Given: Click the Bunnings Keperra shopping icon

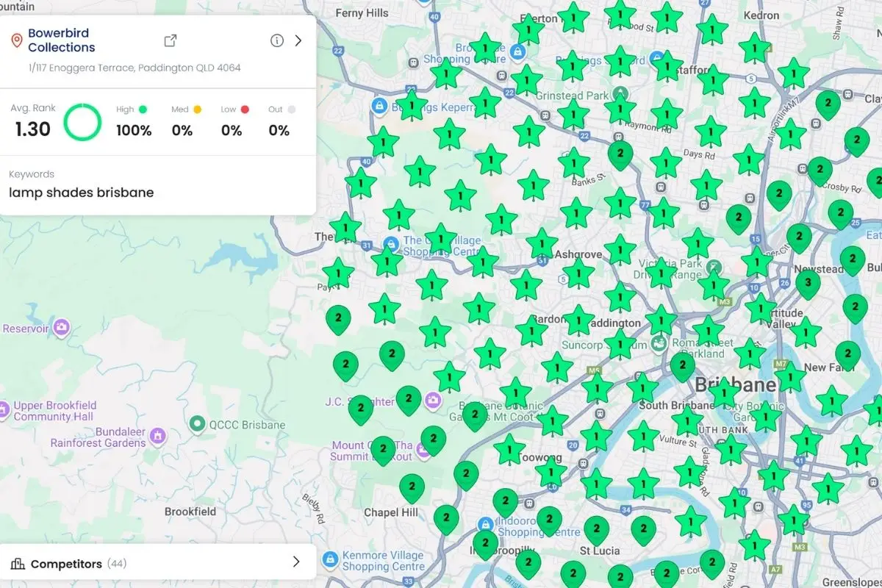Looking at the screenshot, I should [379, 107].
